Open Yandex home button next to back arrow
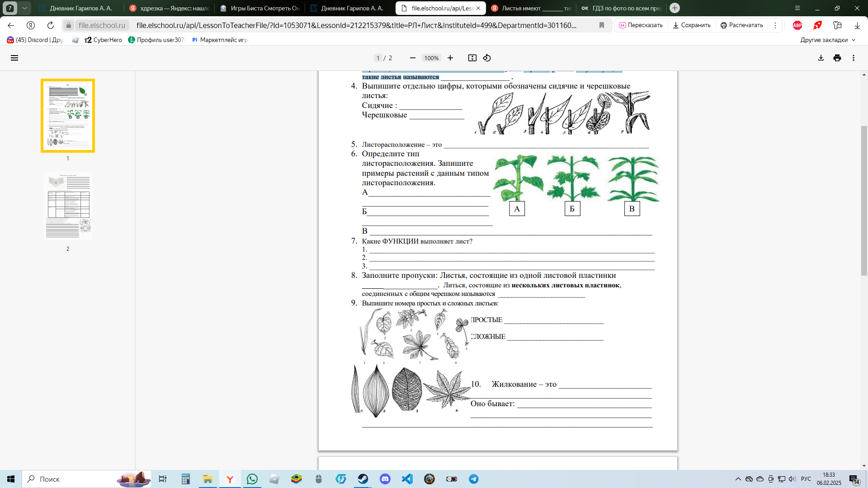The height and width of the screenshot is (488, 868). coord(31,25)
